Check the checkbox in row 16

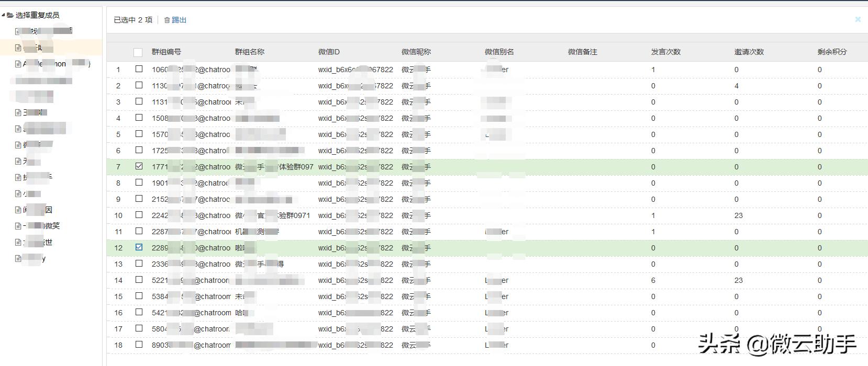(x=139, y=312)
